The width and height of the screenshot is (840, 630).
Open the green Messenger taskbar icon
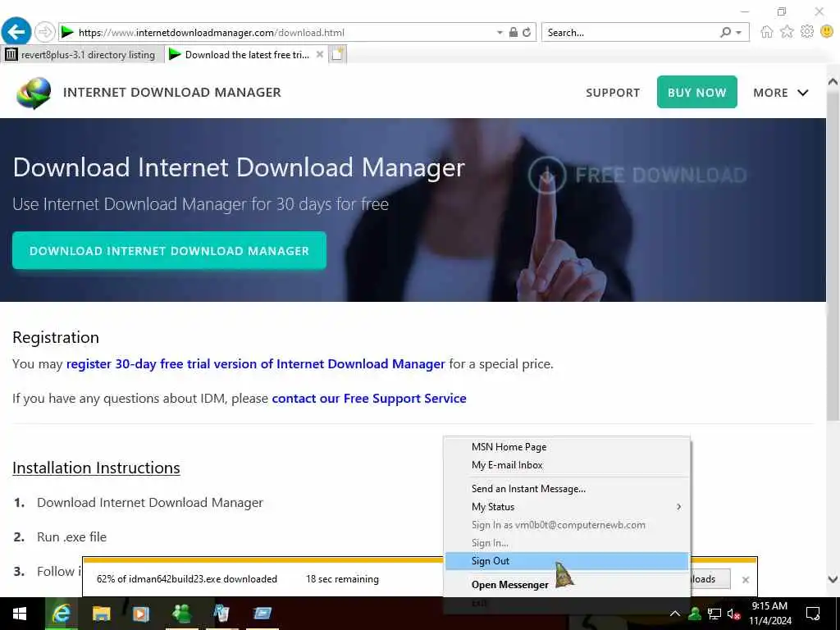[181, 614]
